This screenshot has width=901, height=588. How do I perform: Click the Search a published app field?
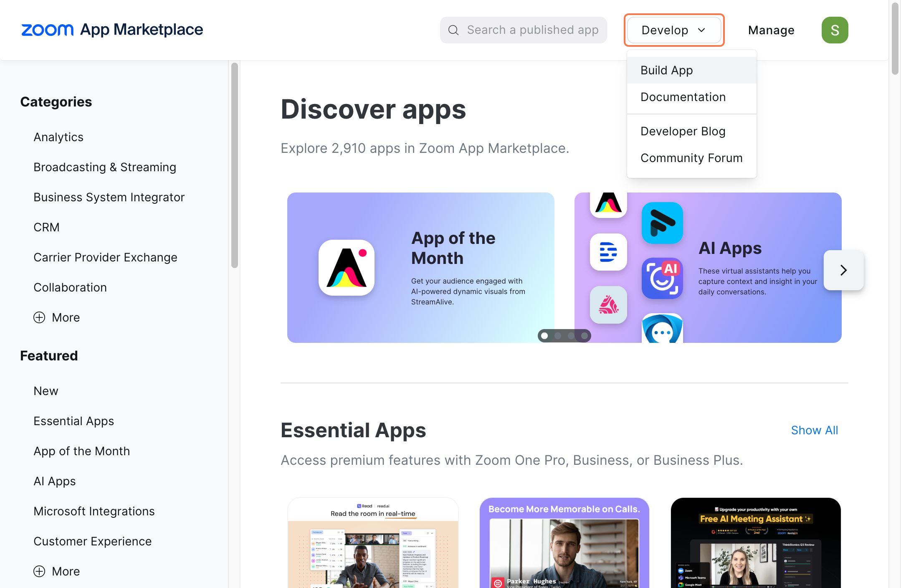[x=523, y=30]
